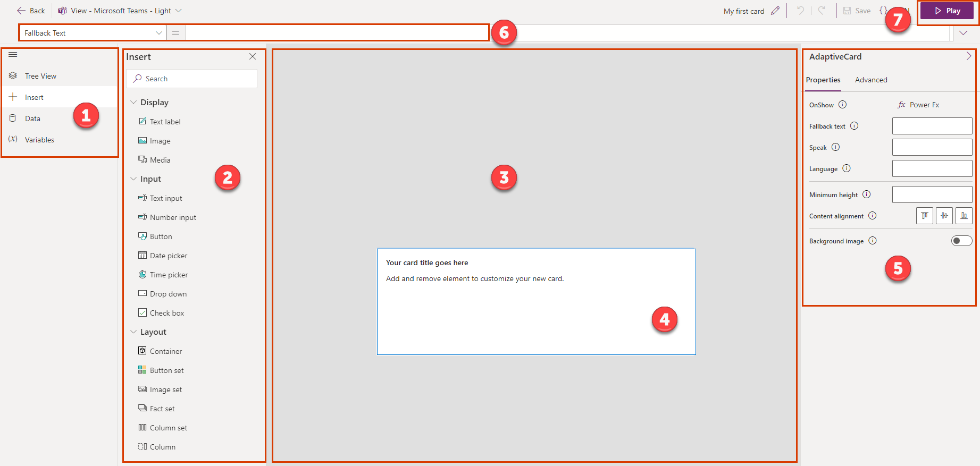Image resolution: width=980 pixels, height=466 pixels.
Task: Click the Fallback text input field
Action: [932, 126]
